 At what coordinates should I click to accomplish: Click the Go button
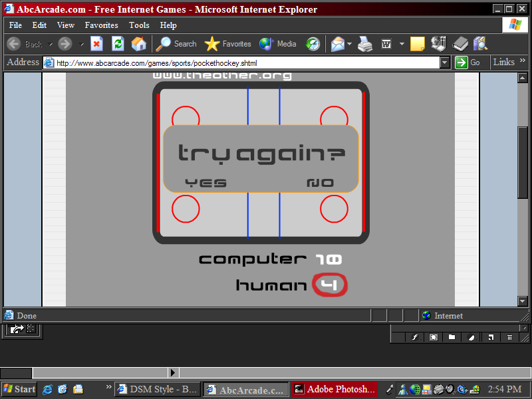coord(468,63)
